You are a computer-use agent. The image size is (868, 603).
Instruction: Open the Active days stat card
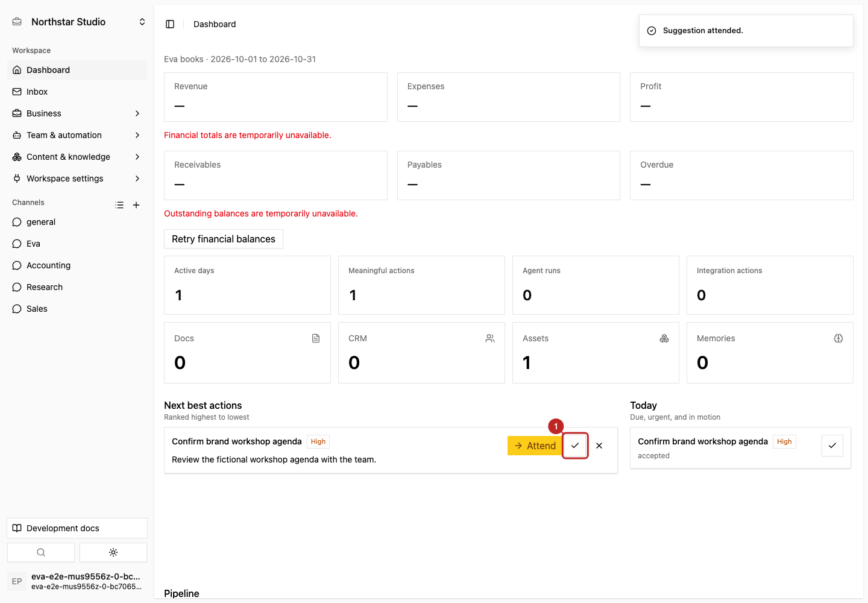click(247, 285)
